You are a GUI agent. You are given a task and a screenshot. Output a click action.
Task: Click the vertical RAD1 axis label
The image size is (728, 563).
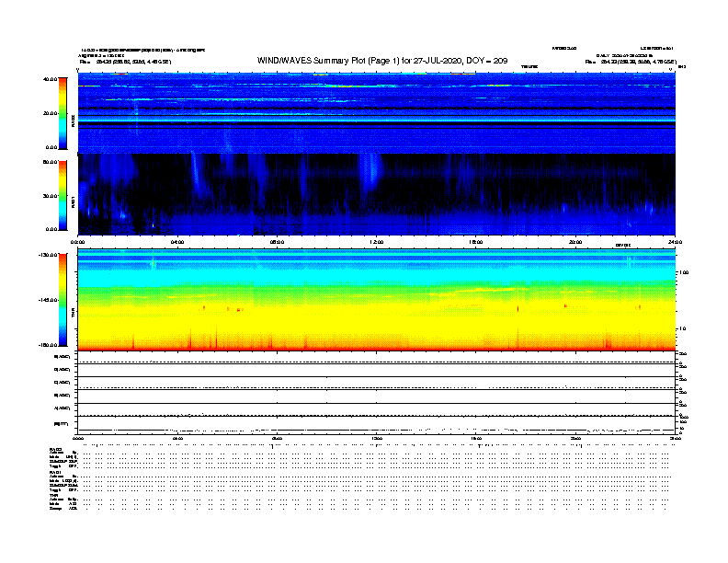pyautogui.click(x=74, y=202)
